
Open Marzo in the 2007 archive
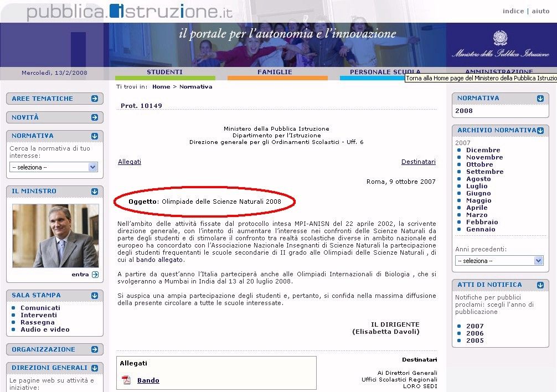pos(477,215)
